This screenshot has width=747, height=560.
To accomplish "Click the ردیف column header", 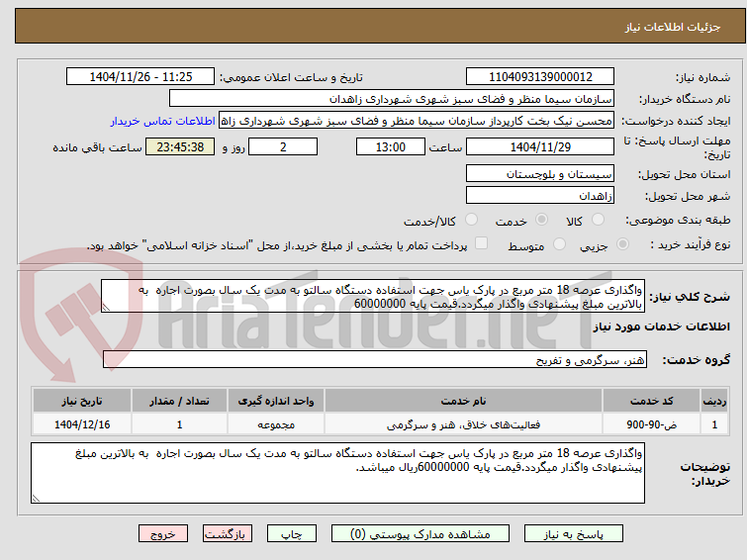I will (714, 401).
